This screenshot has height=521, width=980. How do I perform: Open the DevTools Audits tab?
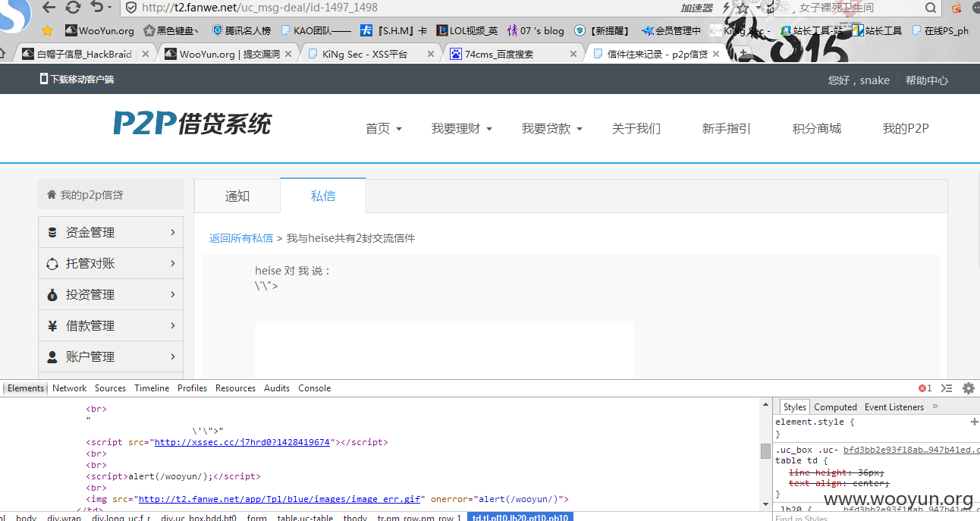[x=277, y=388]
